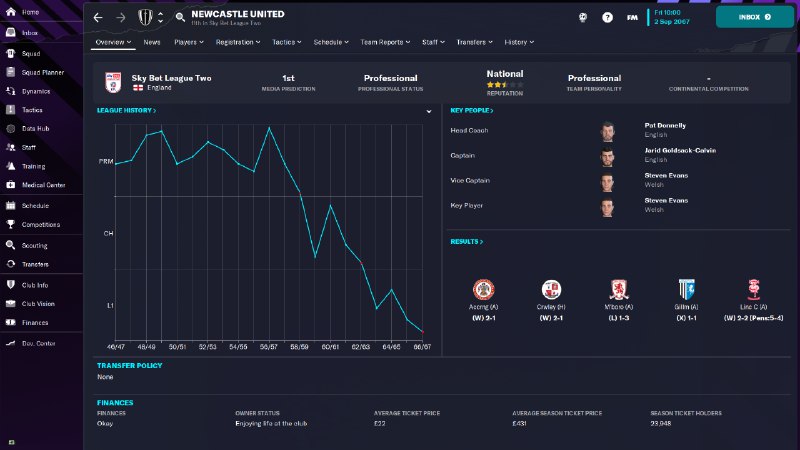Click the National reputation star rating
This screenshot has width=800, height=450.
pos(505,85)
